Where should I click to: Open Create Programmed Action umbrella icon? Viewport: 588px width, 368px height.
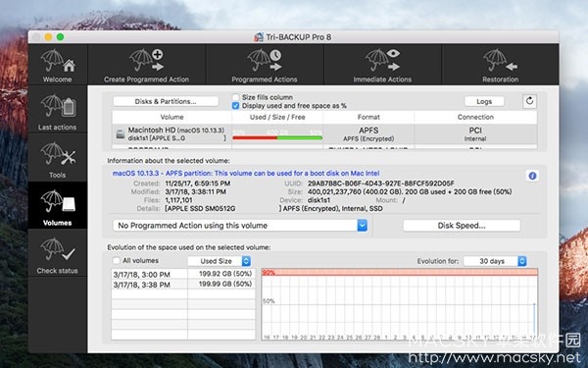pos(147,61)
